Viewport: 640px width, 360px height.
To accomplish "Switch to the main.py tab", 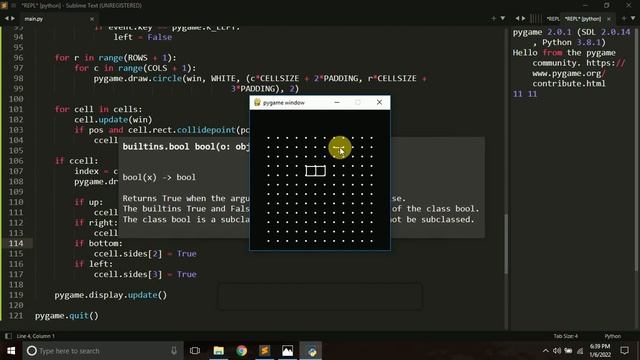I will point(33,19).
